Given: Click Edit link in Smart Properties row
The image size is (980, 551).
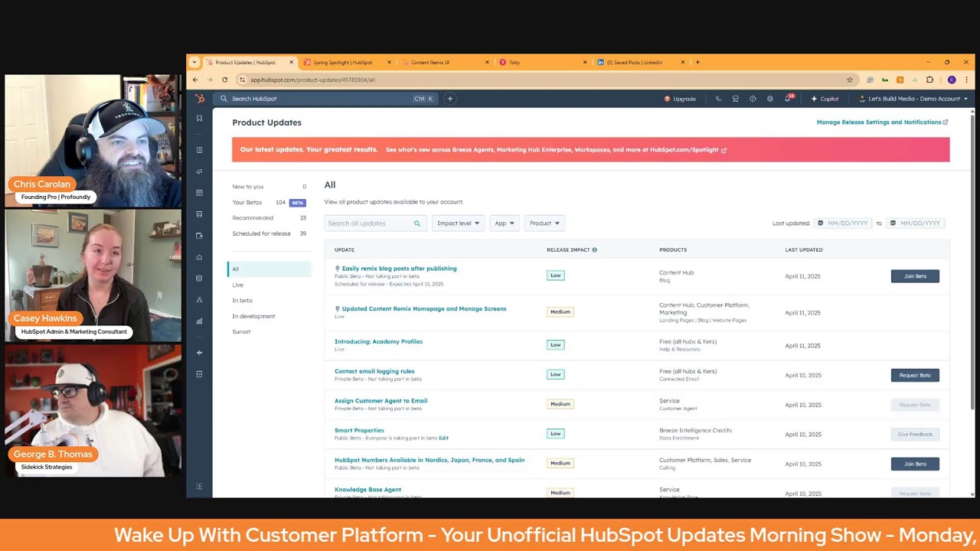Looking at the screenshot, I should coord(443,439).
